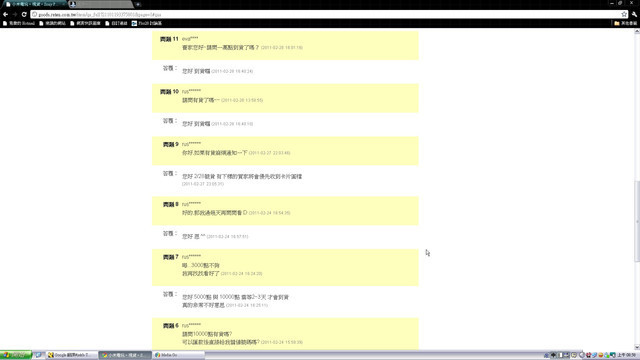Go back with the browser back arrow

pyautogui.click(x=5, y=14)
